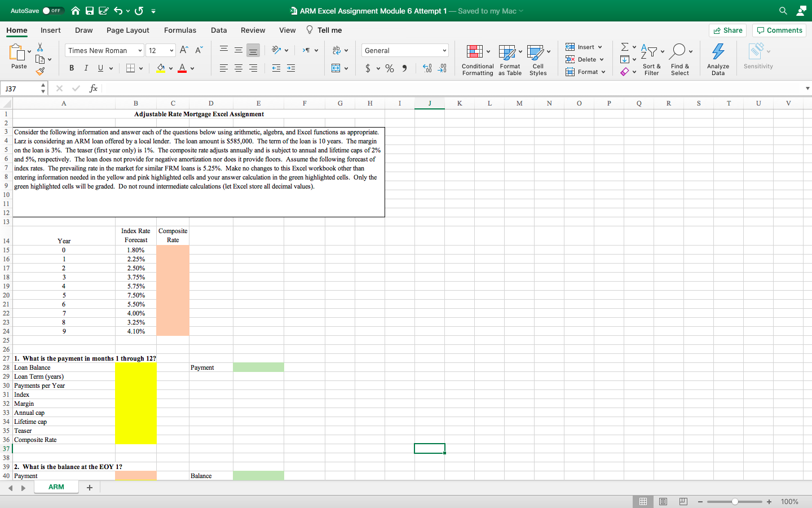812x508 pixels.
Task: Click the Share button
Action: coord(727,30)
